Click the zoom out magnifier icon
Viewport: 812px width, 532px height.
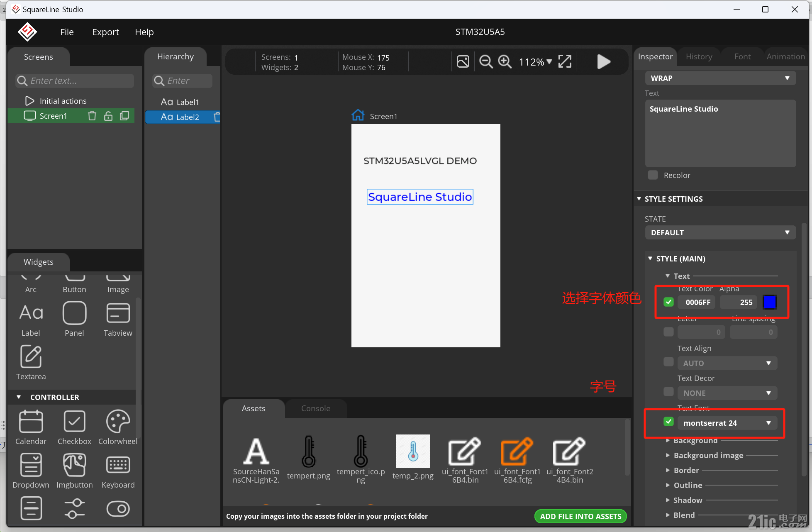point(485,61)
